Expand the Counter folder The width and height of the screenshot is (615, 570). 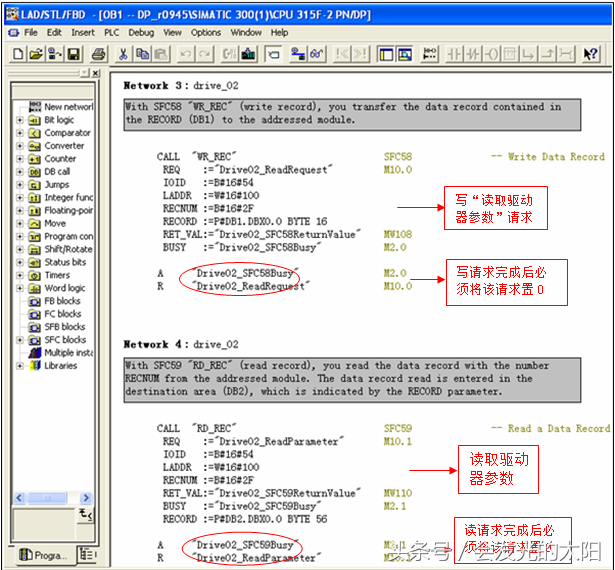[x=20, y=159]
